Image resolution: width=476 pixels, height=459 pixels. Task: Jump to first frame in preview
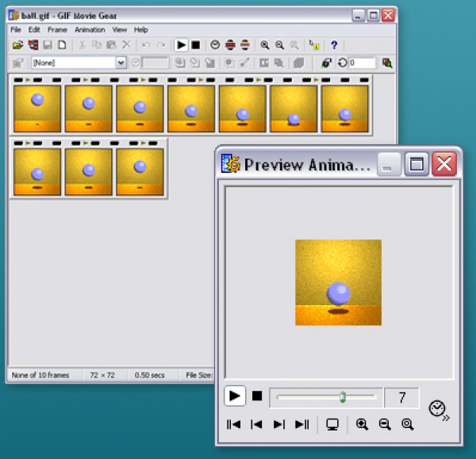233,425
